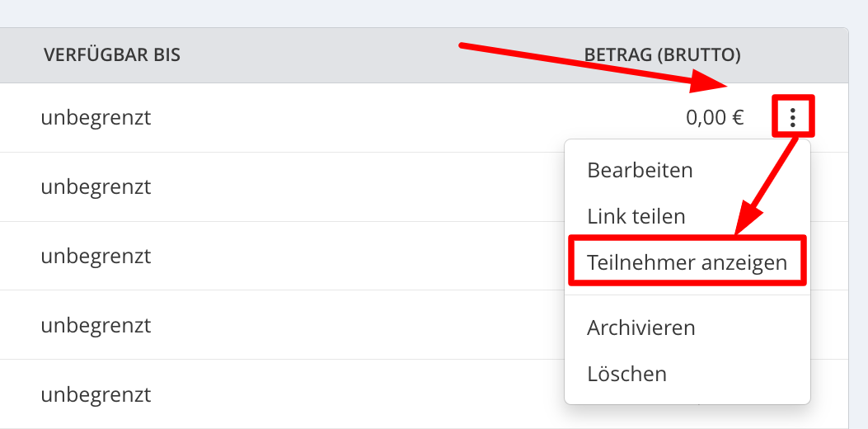Click the divider line above Archivieren
This screenshot has height=429, width=868.
click(687, 295)
